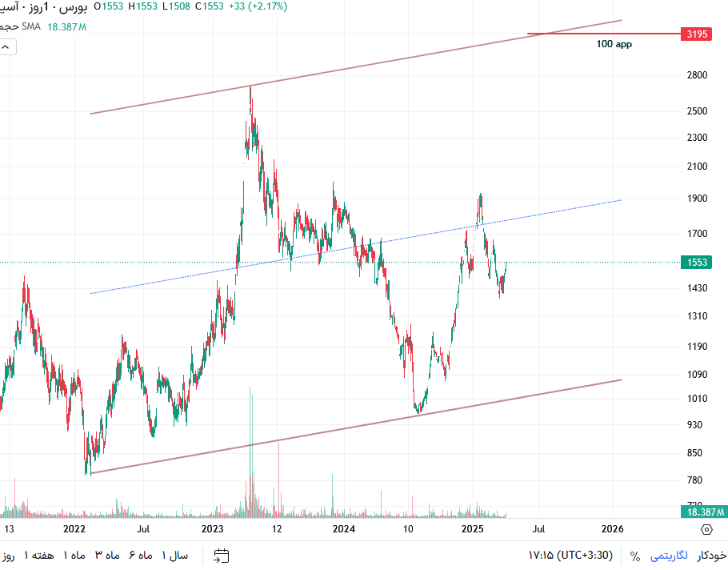Select the ۱ هفته time range

point(39,555)
